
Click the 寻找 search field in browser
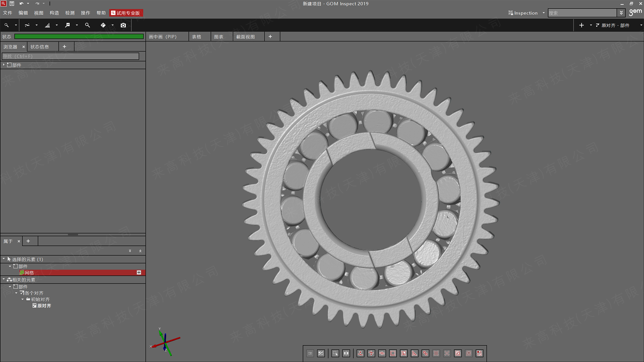71,56
